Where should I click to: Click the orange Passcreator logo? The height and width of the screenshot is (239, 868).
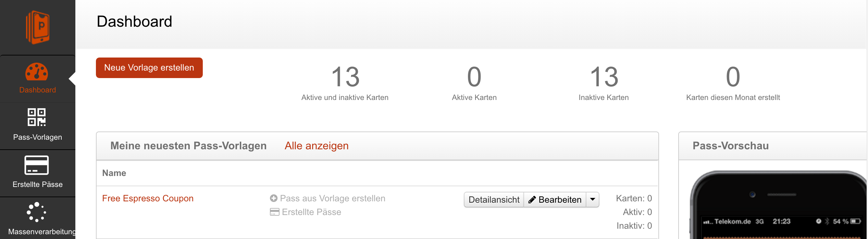37,27
